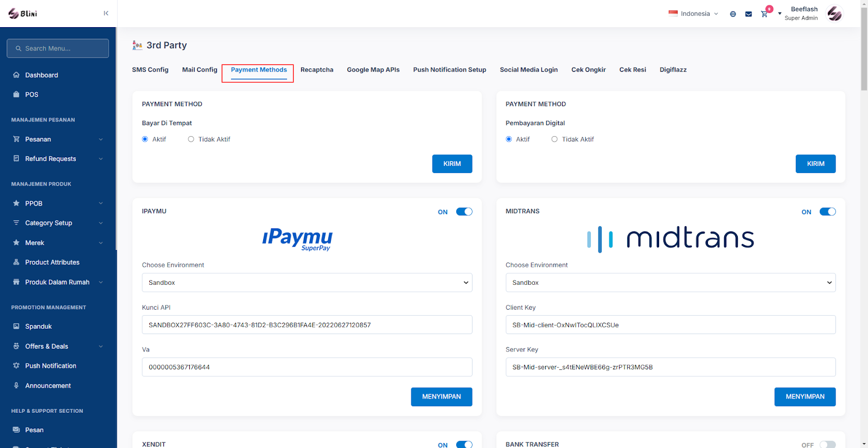Switch to the Recaptcha tab

coord(317,70)
